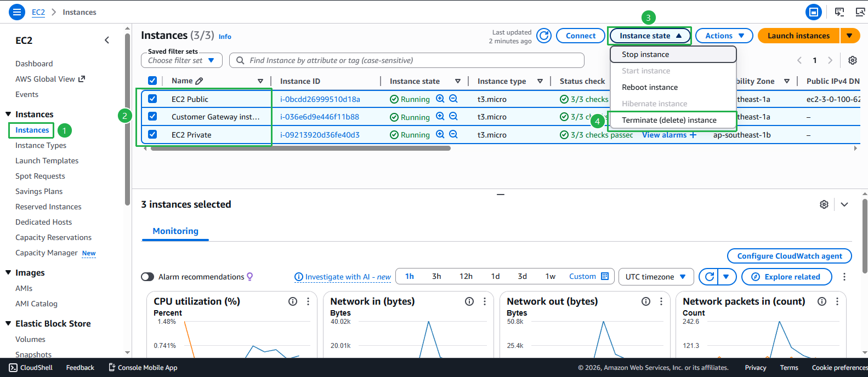Open the UTC timezone dropdown
Screen dimensions: 868x377
(x=656, y=277)
